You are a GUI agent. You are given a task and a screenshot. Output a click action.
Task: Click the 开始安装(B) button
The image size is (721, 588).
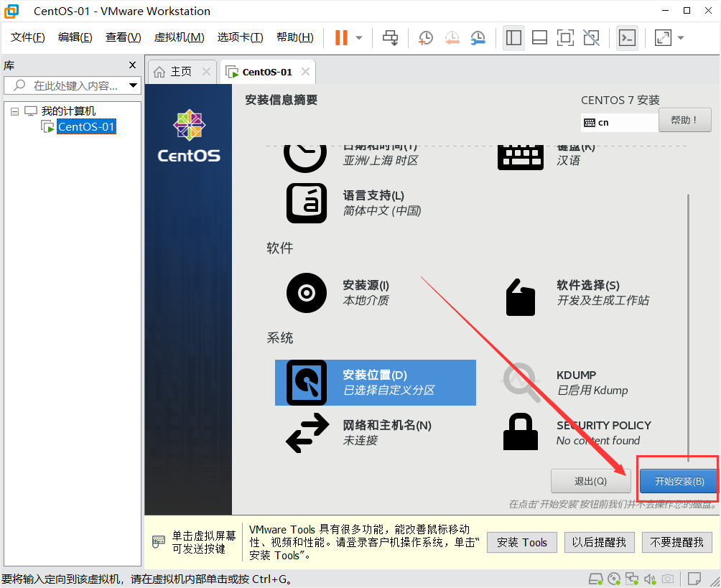pyautogui.click(x=676, y=481)
